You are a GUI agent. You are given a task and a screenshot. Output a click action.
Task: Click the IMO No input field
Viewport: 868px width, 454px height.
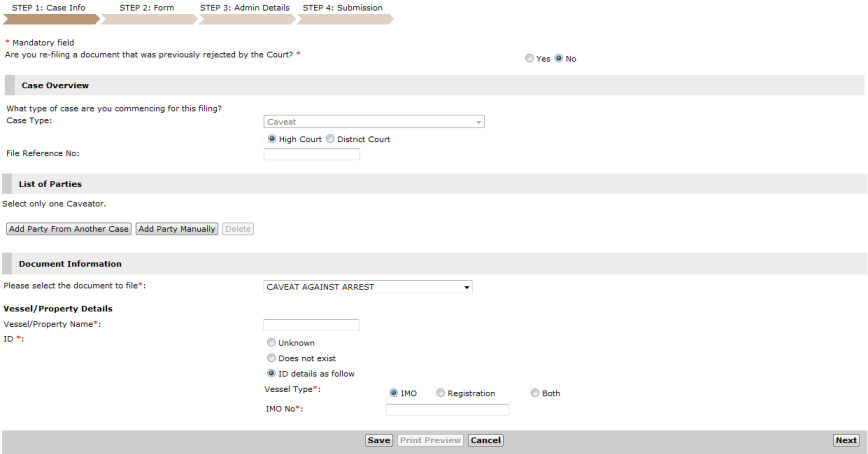pos(447,409)
